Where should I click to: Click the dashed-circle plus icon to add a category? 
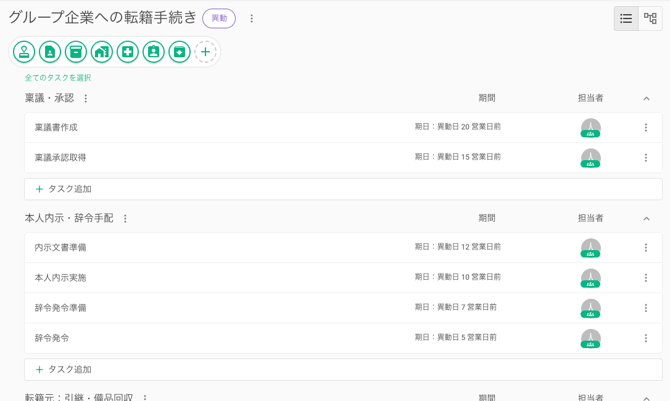(x=205, y=52)
